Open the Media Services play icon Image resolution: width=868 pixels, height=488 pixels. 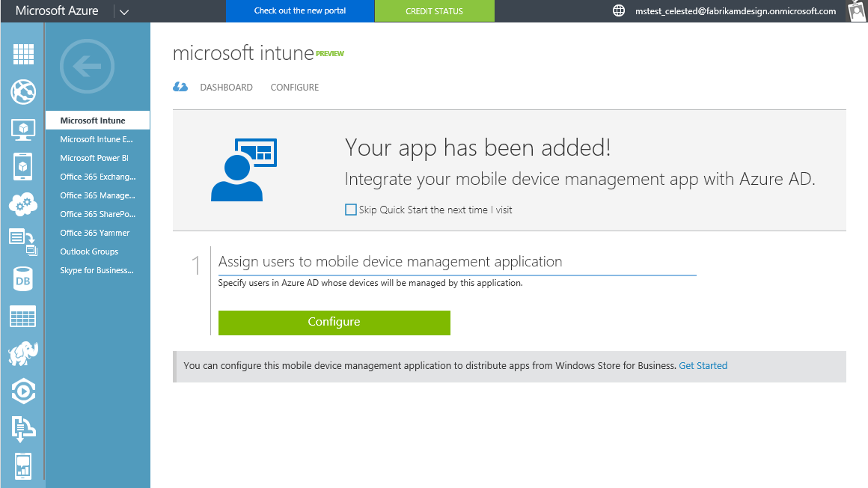pos(23,391)
